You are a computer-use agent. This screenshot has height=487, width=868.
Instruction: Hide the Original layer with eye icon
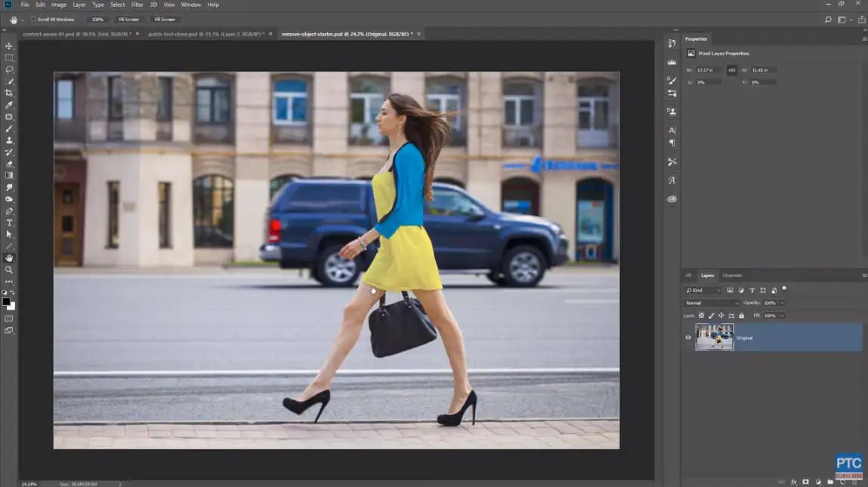pyautogui.click(x=687, y=338)
